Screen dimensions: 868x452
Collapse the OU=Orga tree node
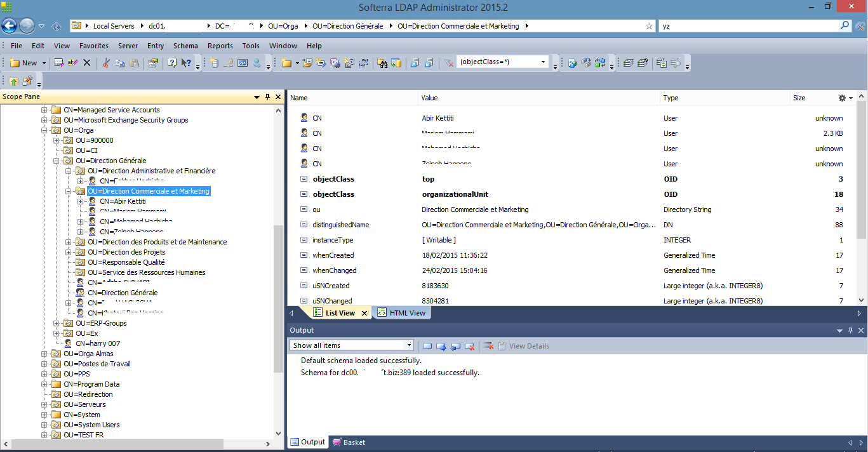(x=44, y=130)
